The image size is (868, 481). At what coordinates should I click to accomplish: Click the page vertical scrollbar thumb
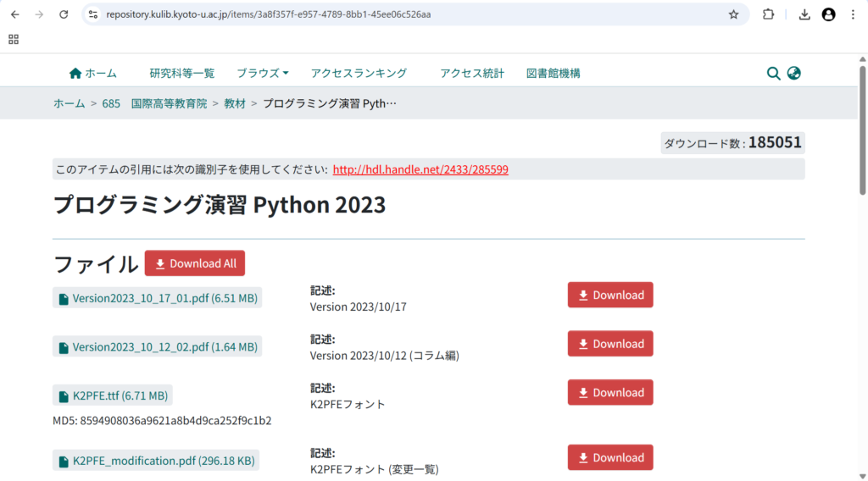[862, 130]
